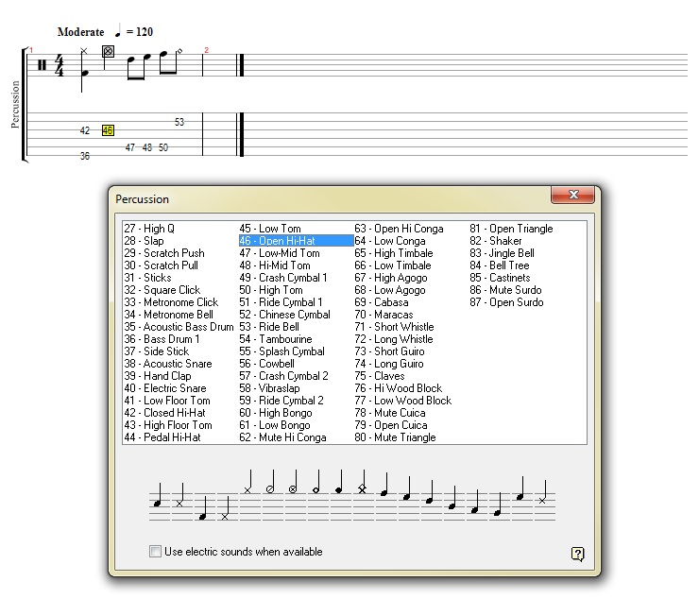Click the percussion clef symbol on the staff

(42, 65)
